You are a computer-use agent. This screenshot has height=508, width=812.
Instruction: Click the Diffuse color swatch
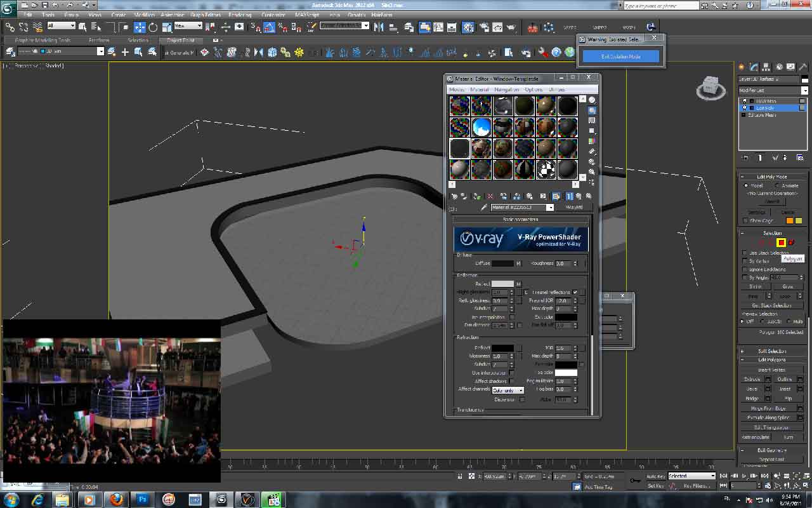502,263
